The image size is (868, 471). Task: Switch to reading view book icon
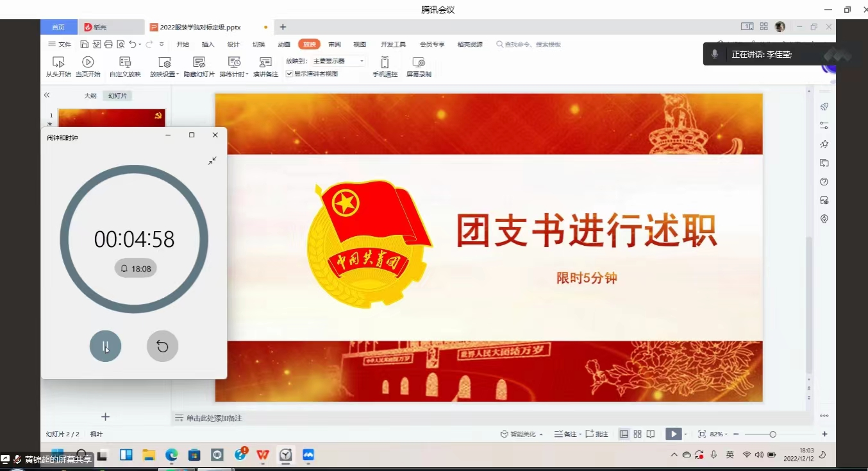click(651, 434)
